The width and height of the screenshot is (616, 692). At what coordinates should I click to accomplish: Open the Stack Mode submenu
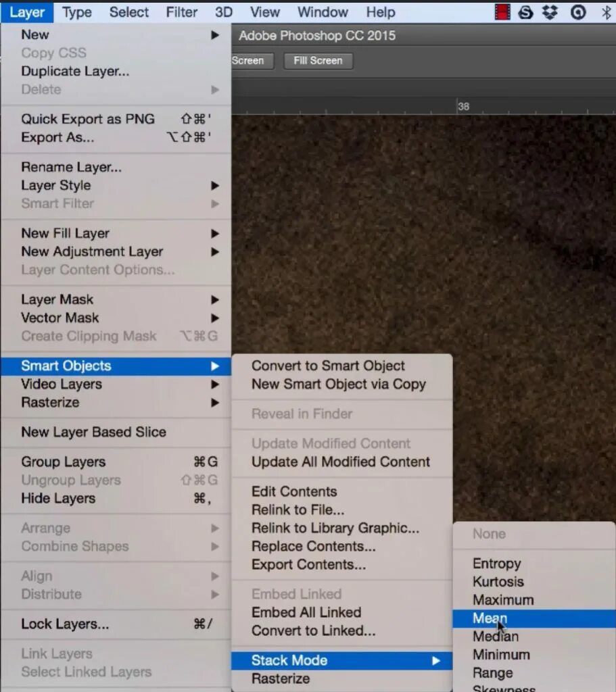point(341,661)
